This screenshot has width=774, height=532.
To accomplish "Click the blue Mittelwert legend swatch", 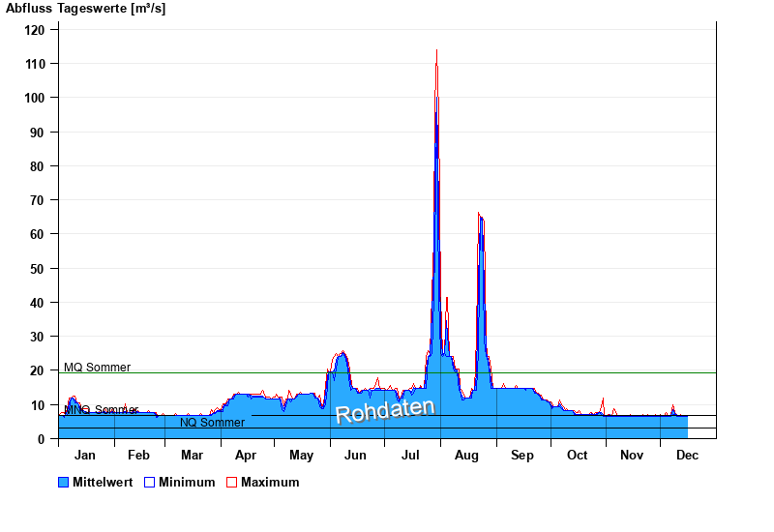I will (64, 483).
